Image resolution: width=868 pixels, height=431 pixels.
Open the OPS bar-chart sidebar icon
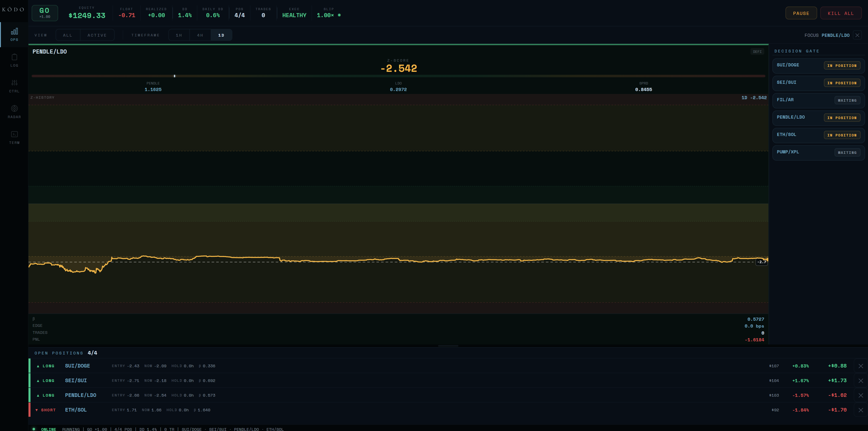point(14,34)
